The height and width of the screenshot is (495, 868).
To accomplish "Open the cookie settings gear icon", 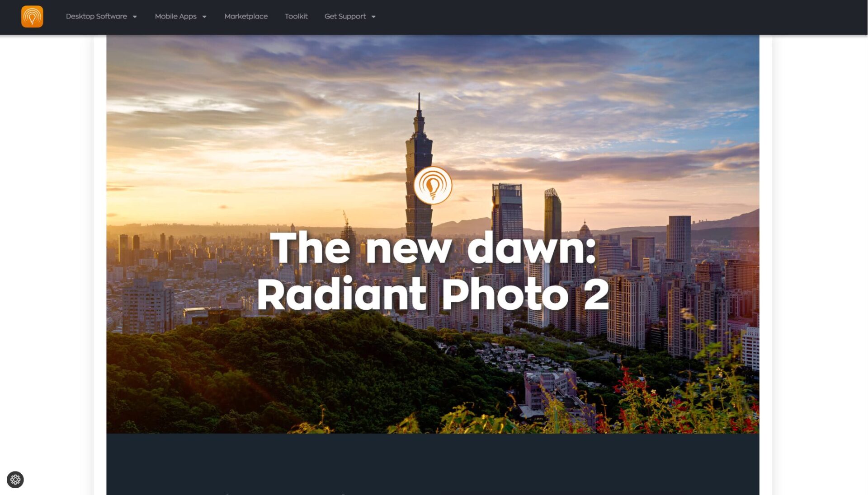I will [15, 480].
